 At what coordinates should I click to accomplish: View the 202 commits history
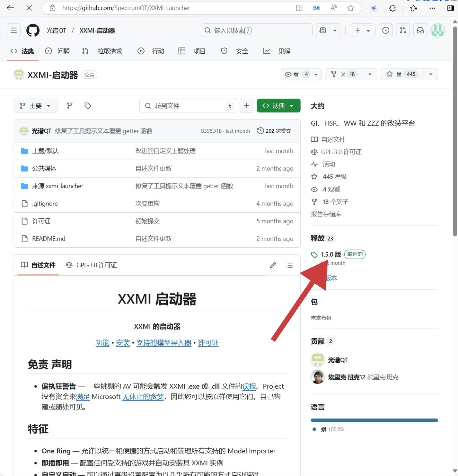pos(274,131)
